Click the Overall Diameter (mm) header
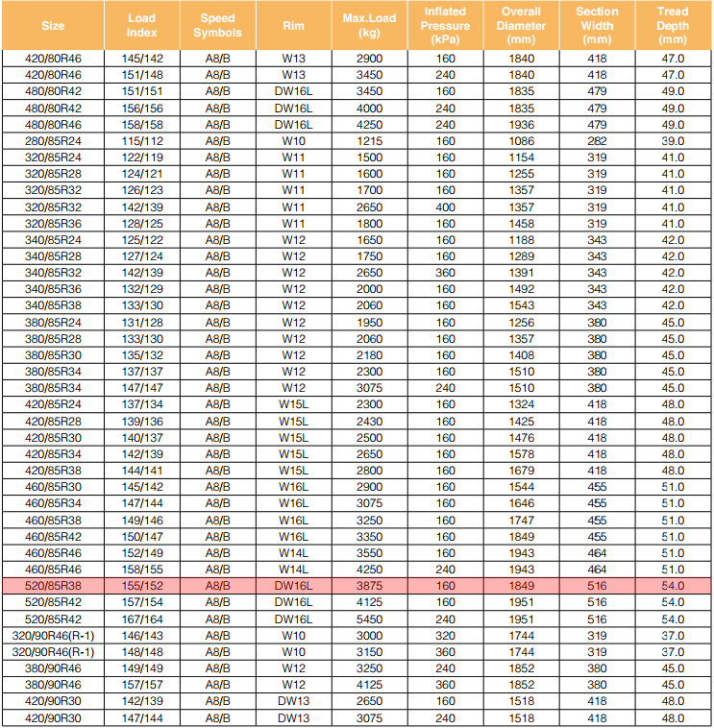This screenshot has width=714, height=728. pos(521,25)
